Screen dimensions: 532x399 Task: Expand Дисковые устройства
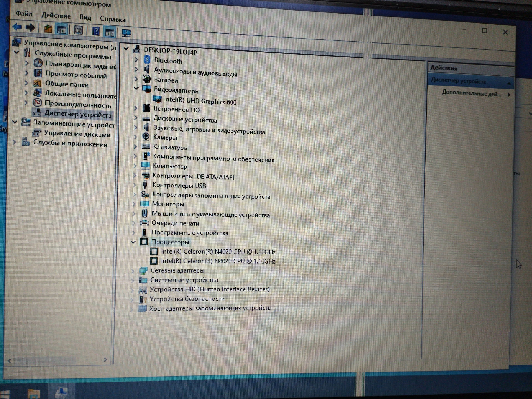135,117
